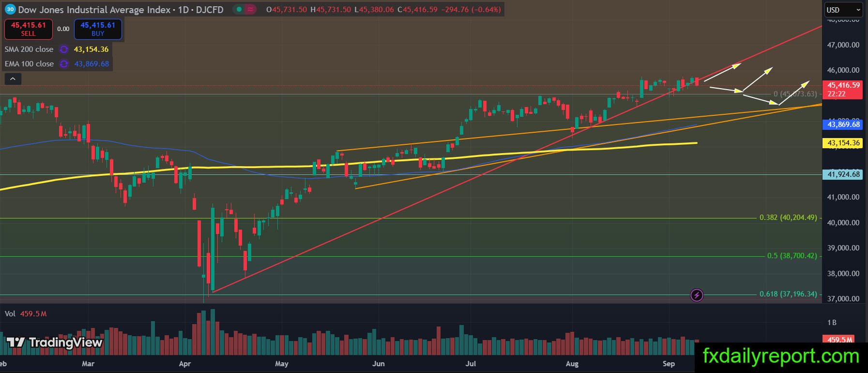Click the blue BUY price button

point(98,29)
